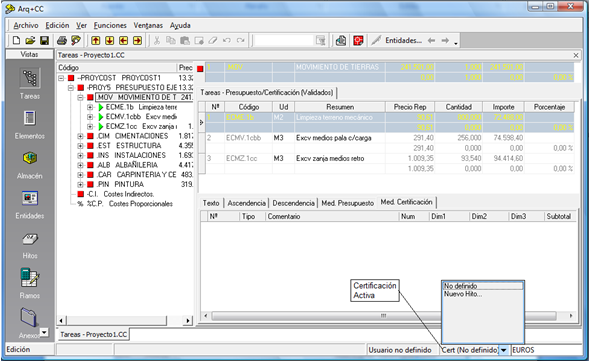
Task: Select the C.I. Costes Indirectos tree item
Action: click(120, 194)
